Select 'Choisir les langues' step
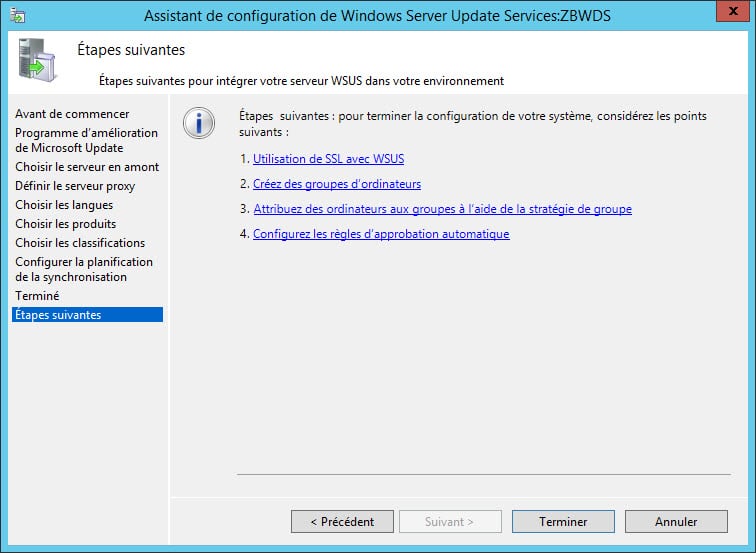Screen dimensions: 756x553 pos(64,205)
